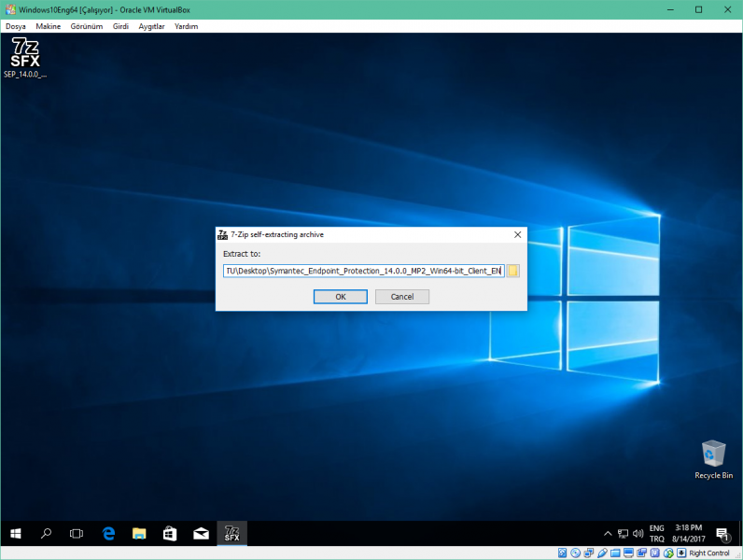Viewport: 743px width, 560px height.
Task: Click the network icon in the system tray
Action: tap(623, 534)
